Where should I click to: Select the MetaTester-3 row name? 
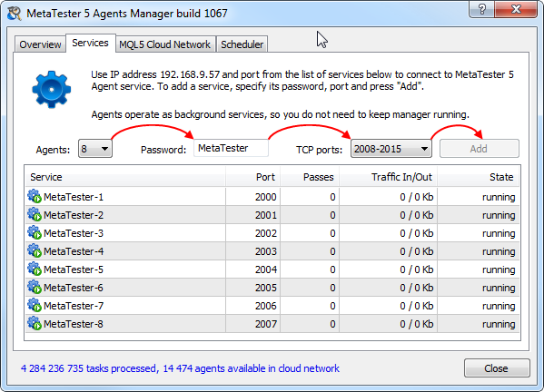tap(74, 233)
